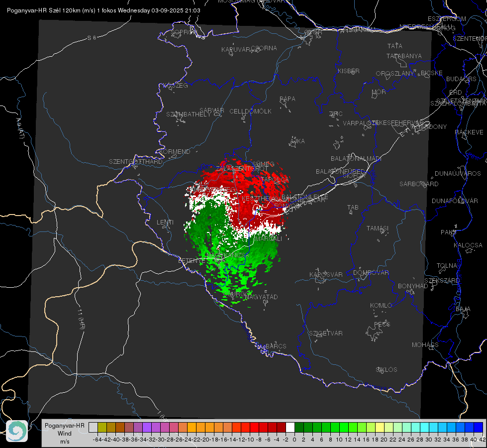Click the KISBER city label
Image resolution: width=487 pixels, height=448 pixels.
[349, 71]
